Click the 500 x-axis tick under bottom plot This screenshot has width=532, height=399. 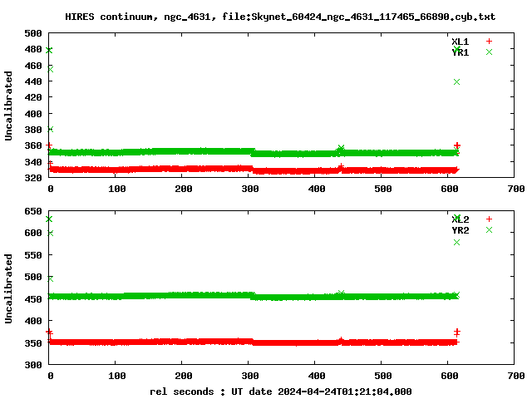(x=383, y=376)
